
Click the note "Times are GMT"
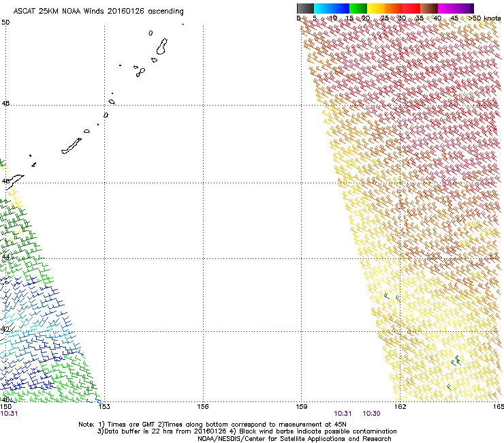tap(130, 425)
